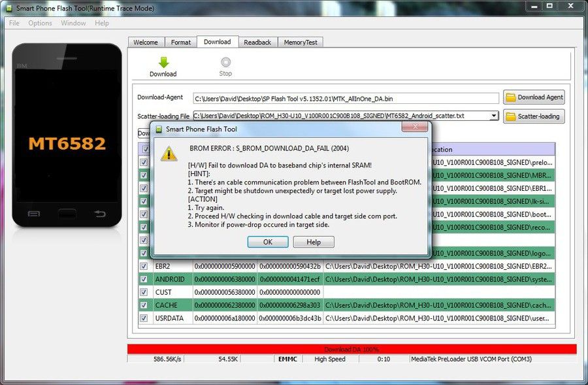The height and width of the screenshot is (385, 588).
Task: Click the Stop icon in toolbar
Action: 225,62
